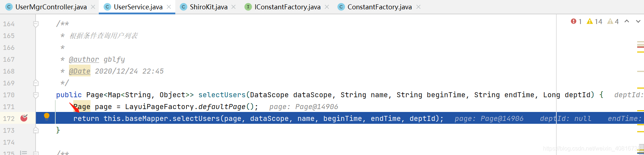Close the UserMgrController.java tab
Screen dimensions: 644x155
click(x=93, y=7)
